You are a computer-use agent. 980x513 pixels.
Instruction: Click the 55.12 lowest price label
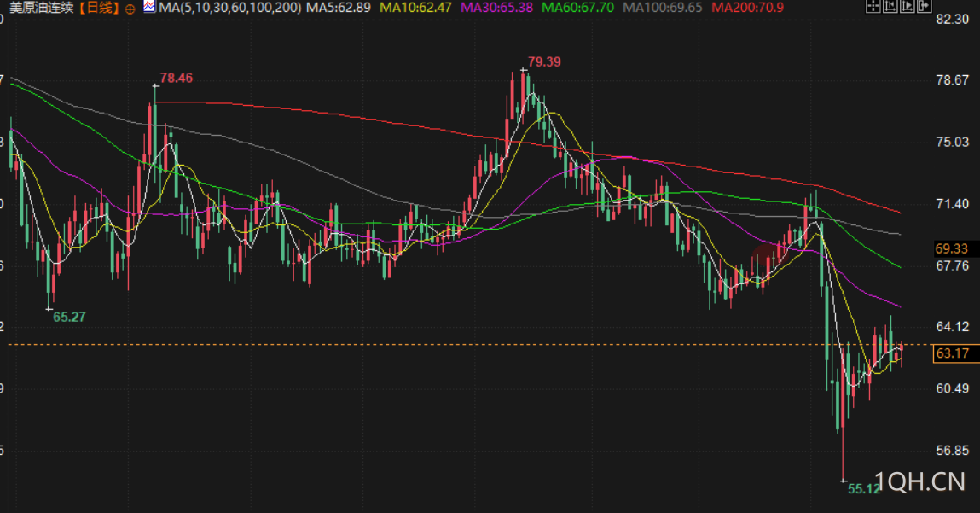864,489
